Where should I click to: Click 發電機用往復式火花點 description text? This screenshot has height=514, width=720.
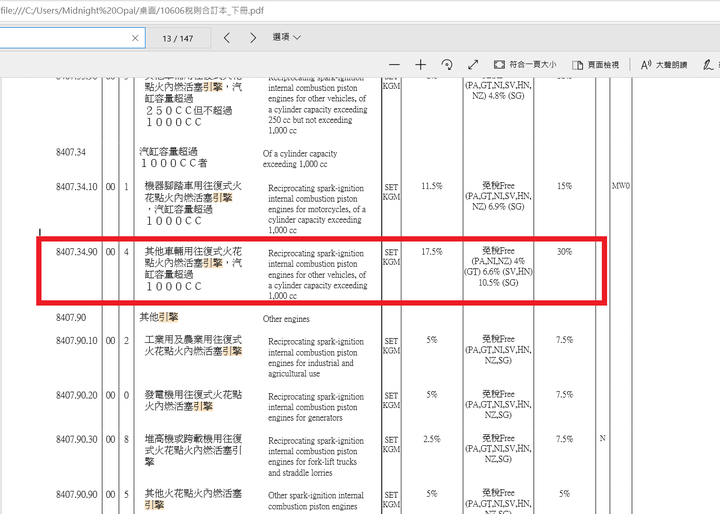193,395
